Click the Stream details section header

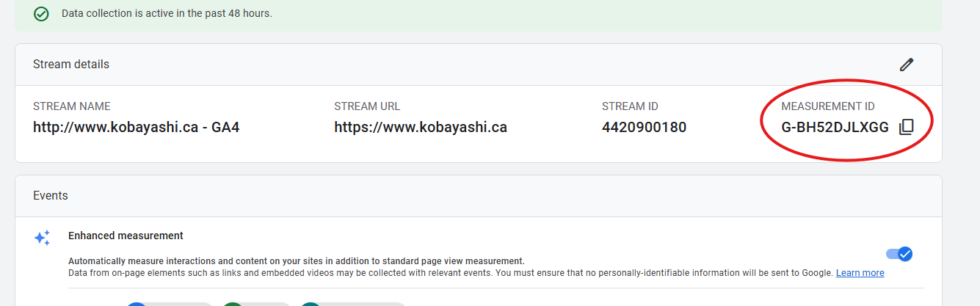pos(71,65)
